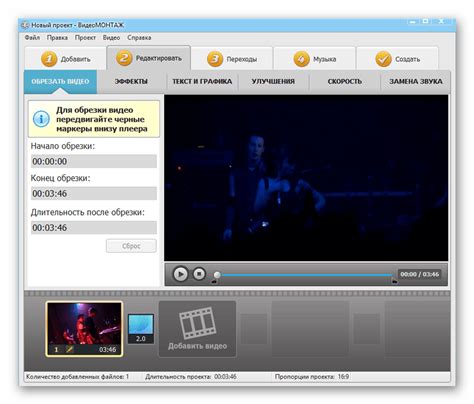Open the Создать tab with checkmark icon

(x=397, y=59)
